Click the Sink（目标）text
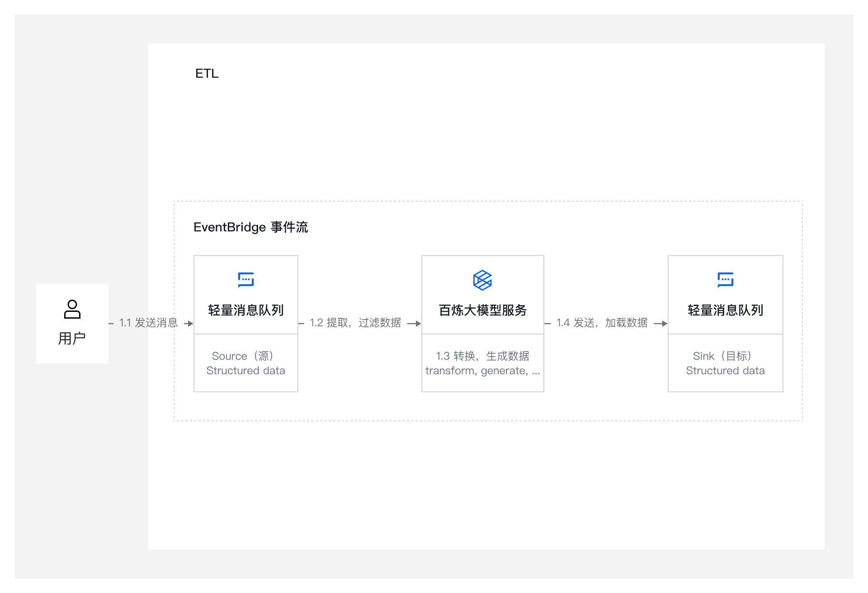 [722, 356]
